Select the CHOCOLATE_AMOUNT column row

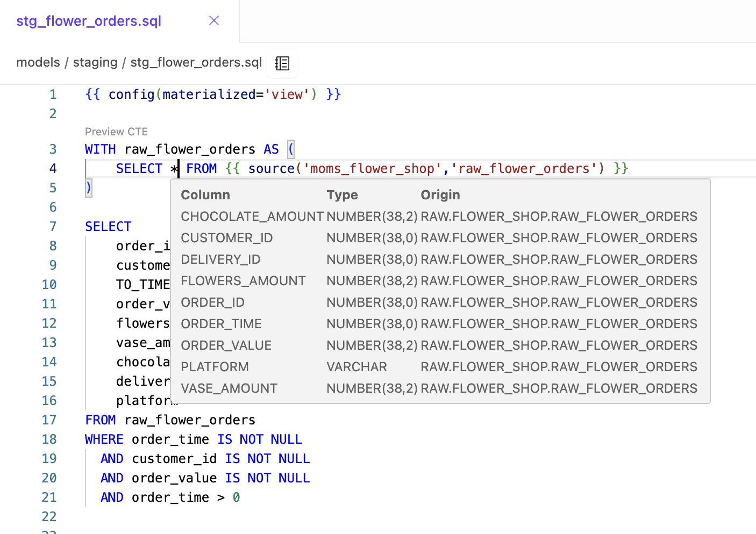[x=252, y=216]
